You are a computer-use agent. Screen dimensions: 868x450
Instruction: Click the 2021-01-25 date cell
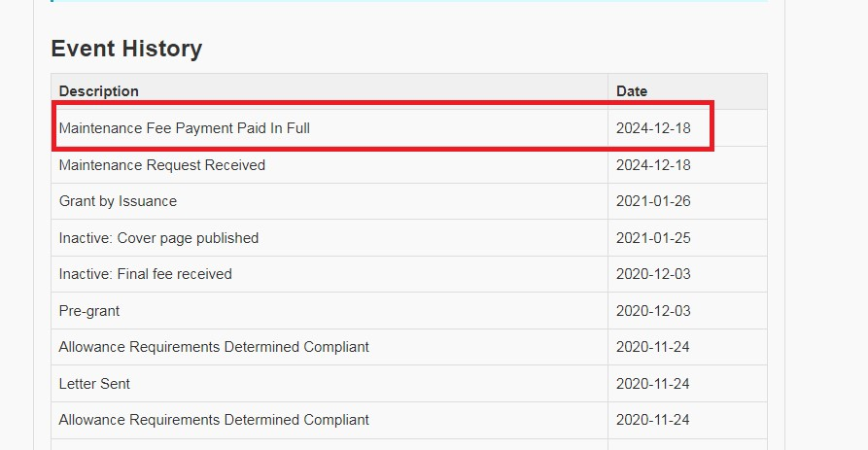(653, 238)
